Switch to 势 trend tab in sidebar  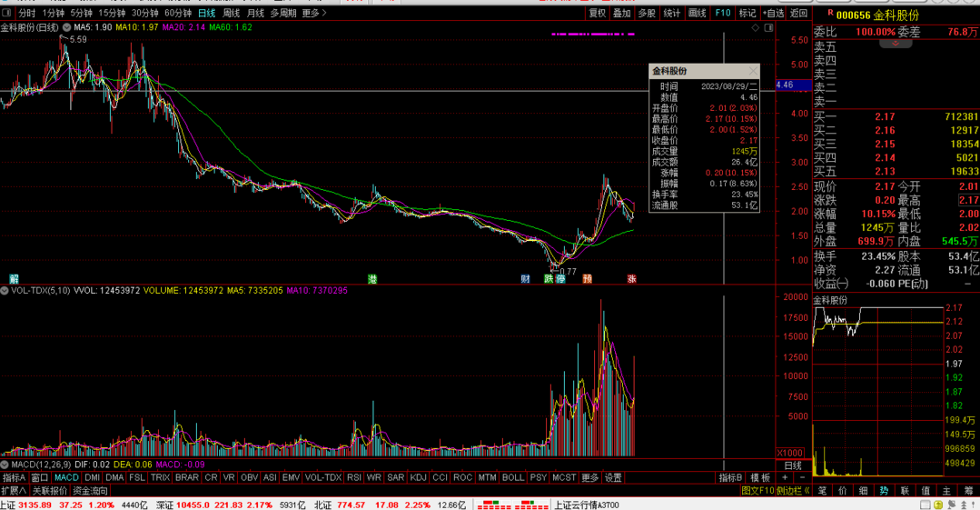point(884,491)
